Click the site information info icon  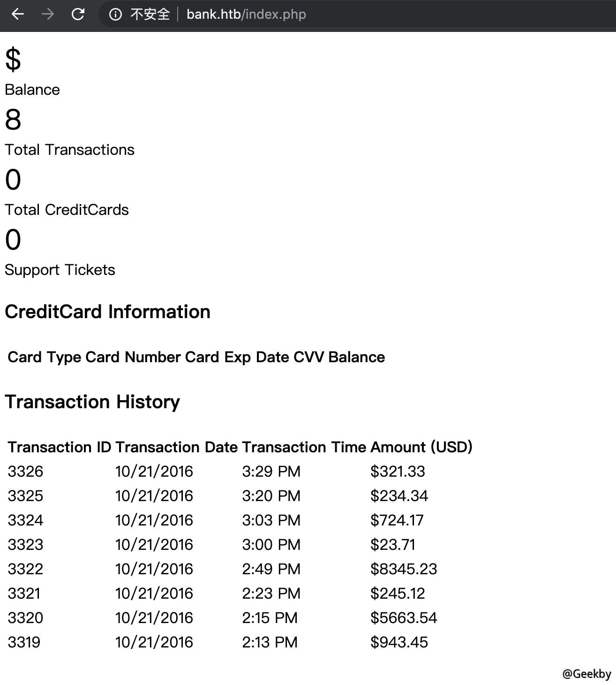(115, 15)
